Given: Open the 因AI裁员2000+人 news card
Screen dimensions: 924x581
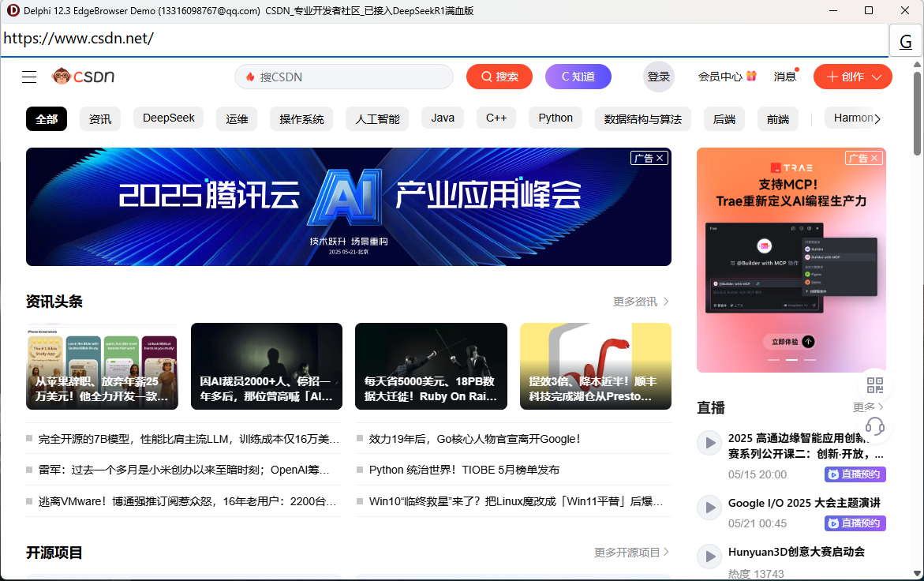Looking at the screenshot, I should click(x=267, y=366).
